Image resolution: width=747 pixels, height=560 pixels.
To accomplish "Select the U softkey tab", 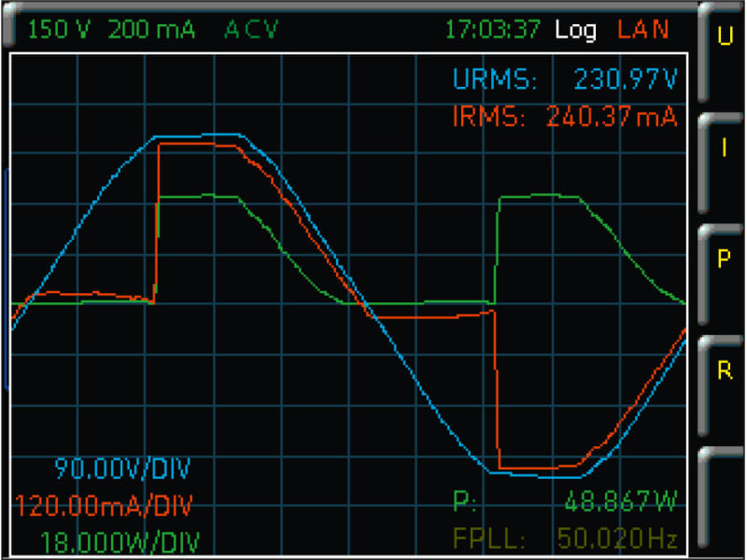I will click(721, 52).
